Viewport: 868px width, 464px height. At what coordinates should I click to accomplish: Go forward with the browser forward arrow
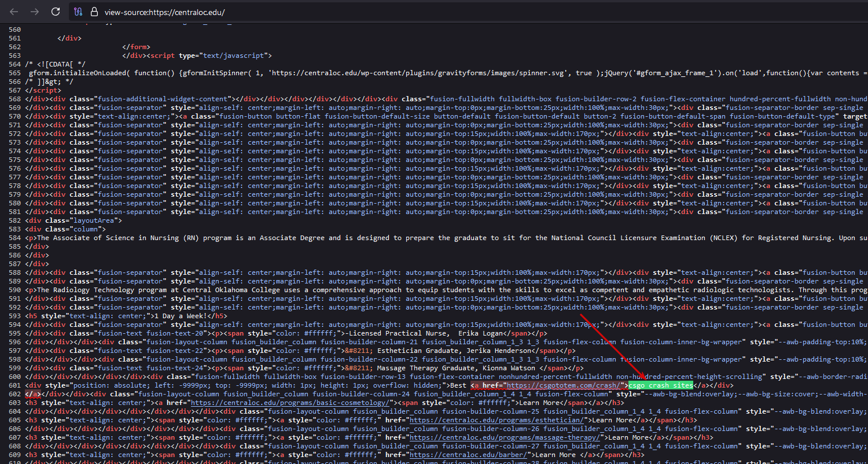click(x=35, y=12)
